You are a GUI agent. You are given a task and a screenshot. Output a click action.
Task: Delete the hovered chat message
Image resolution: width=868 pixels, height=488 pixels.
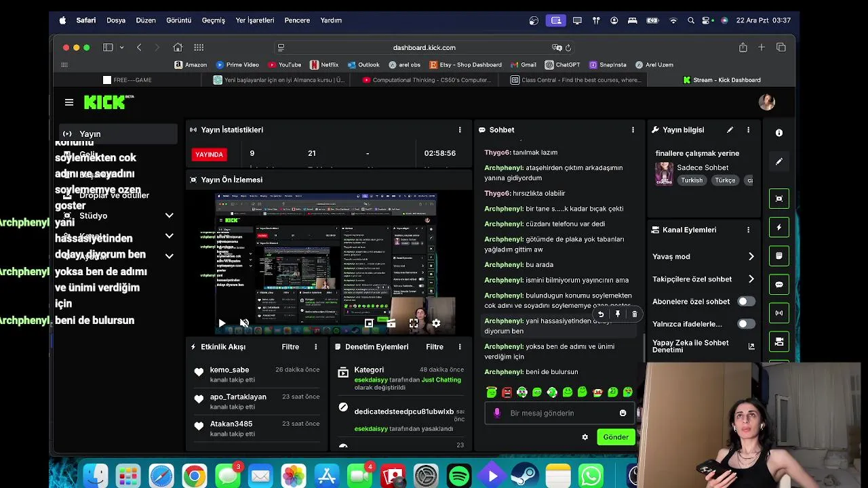point(635,314)
